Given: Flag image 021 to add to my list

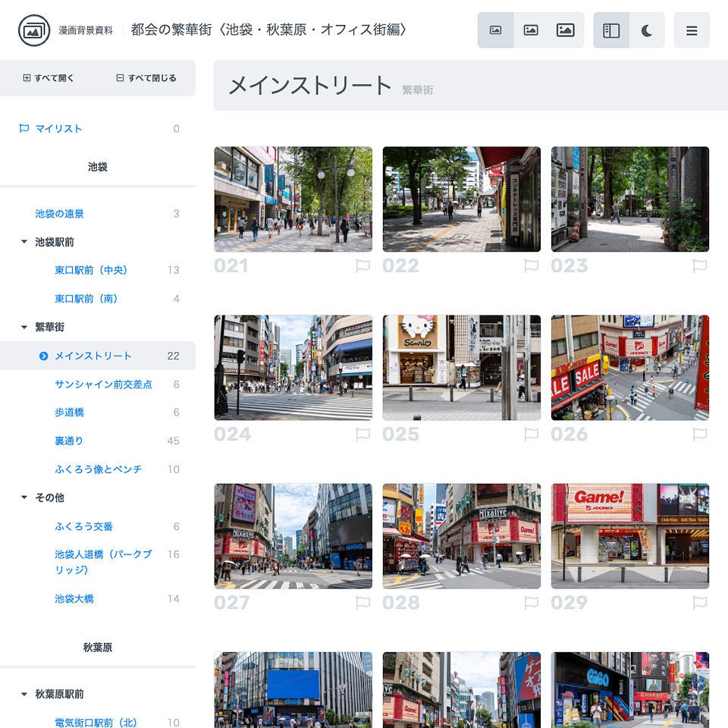Looking at the screenshot, I should click(x=363, y=265).
